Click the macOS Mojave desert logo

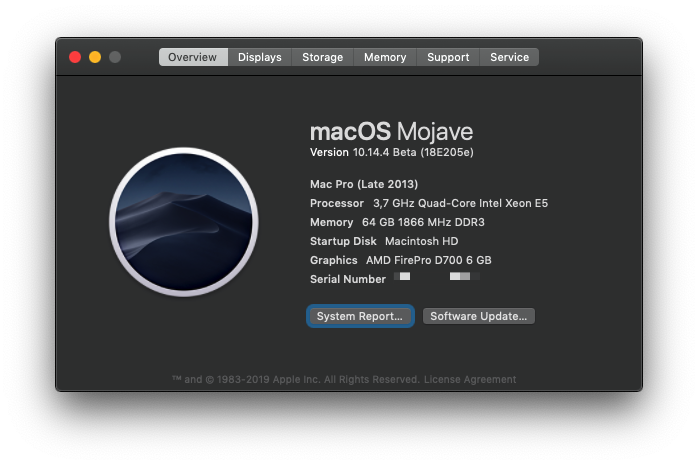184,222
